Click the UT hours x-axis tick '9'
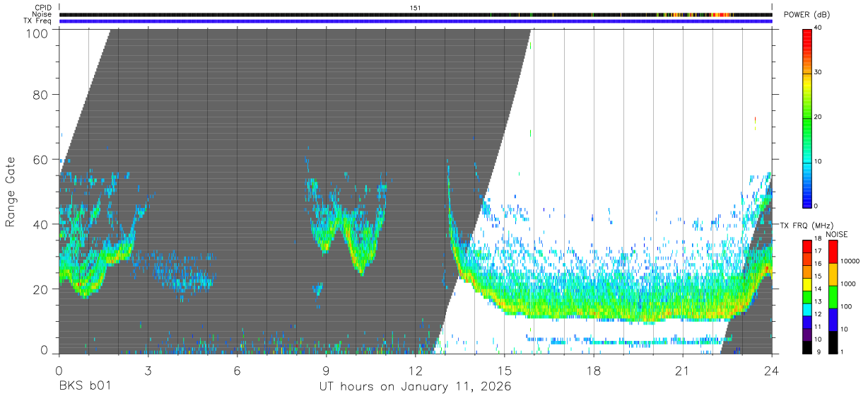 [327, 370]
